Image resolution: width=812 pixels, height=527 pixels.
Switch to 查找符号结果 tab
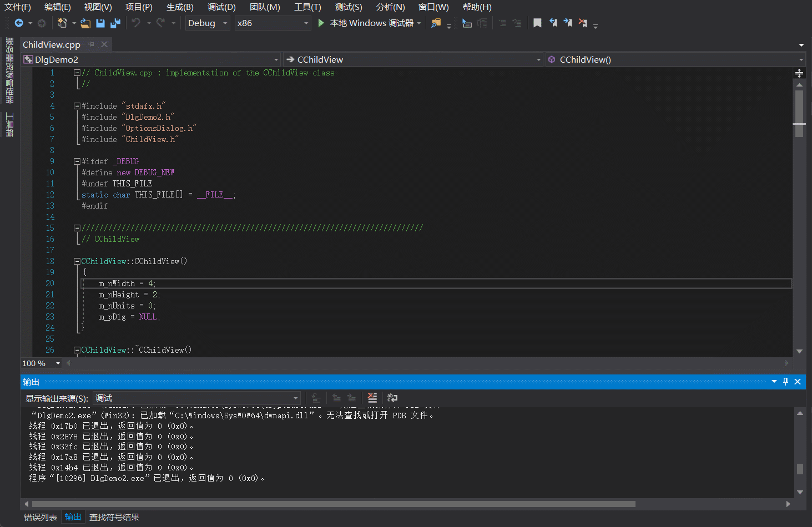coord(114,517)
